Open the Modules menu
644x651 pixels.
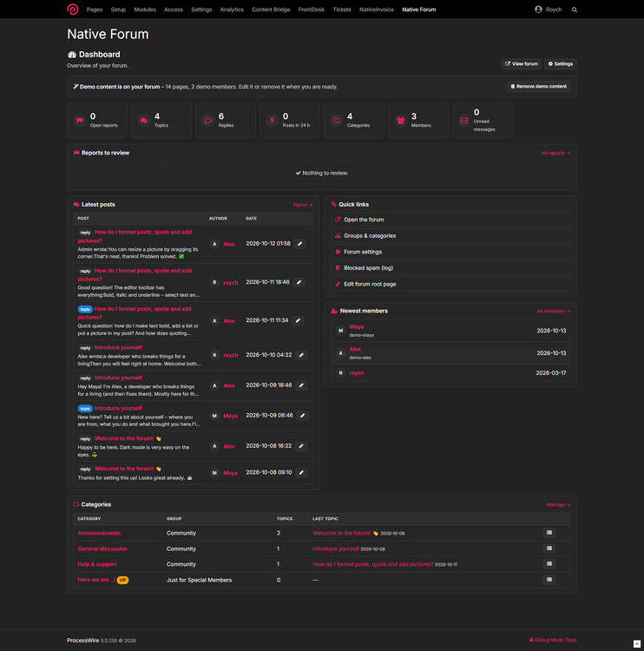[144, 10]
